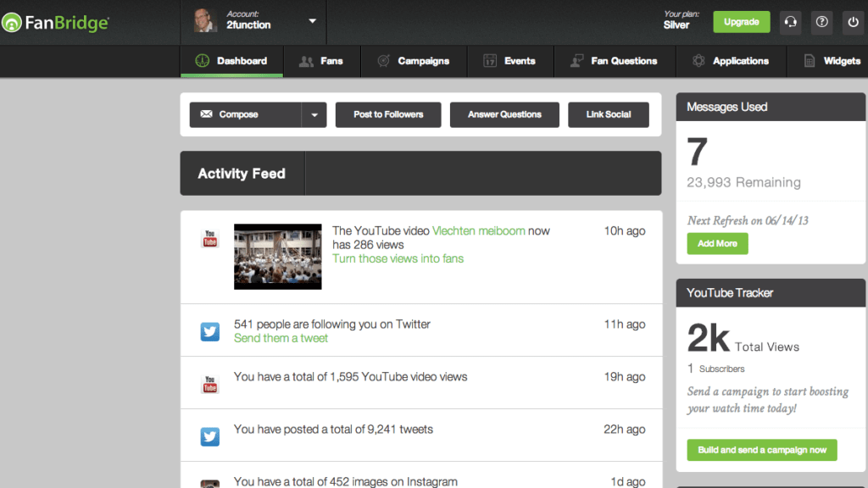868x488 pixels.
Task: Click the 9,241 tweets entry text
Action: tap(333, 430)
